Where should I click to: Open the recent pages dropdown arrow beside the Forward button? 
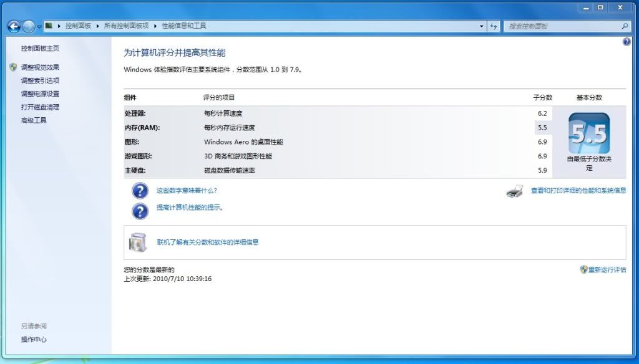(39, 27)
